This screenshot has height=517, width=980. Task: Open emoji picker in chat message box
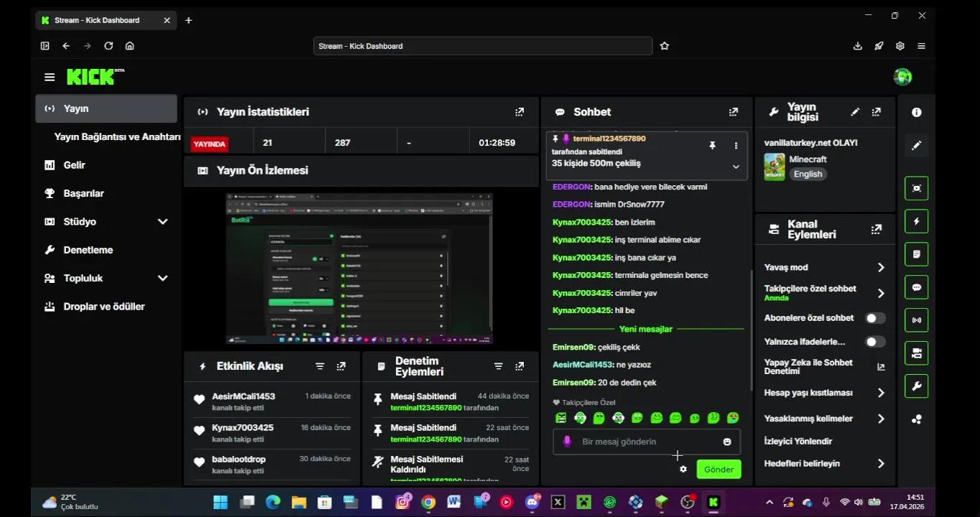pos(727,442)
